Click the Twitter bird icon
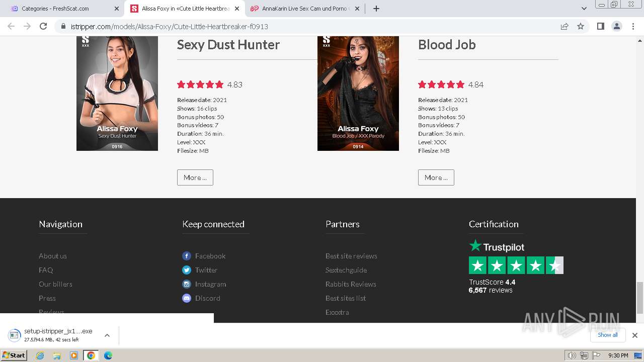Image resolution: width=644 pixels, height=362 pixels. [x=187, y=270]
